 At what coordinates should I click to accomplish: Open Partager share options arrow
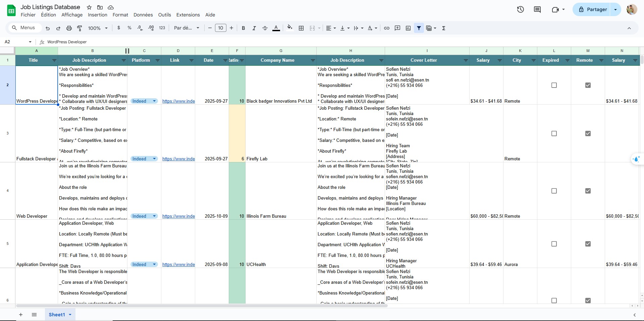click(615, 9)
